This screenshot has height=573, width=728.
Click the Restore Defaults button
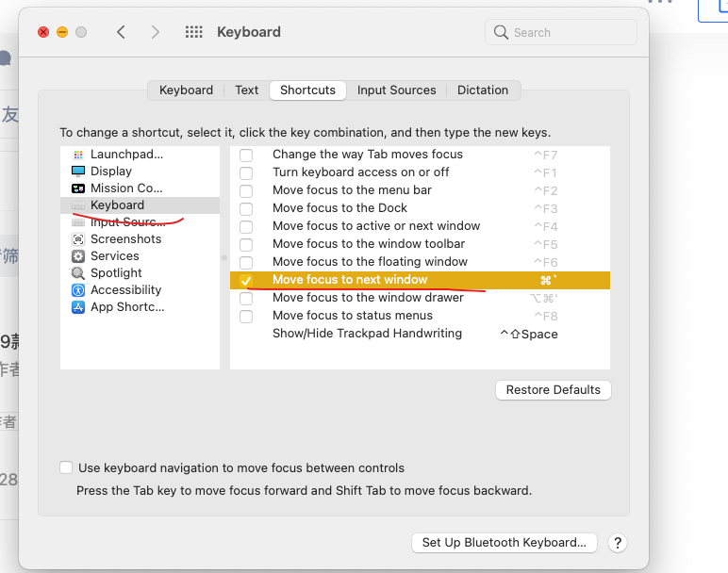(x=553, y=390)
